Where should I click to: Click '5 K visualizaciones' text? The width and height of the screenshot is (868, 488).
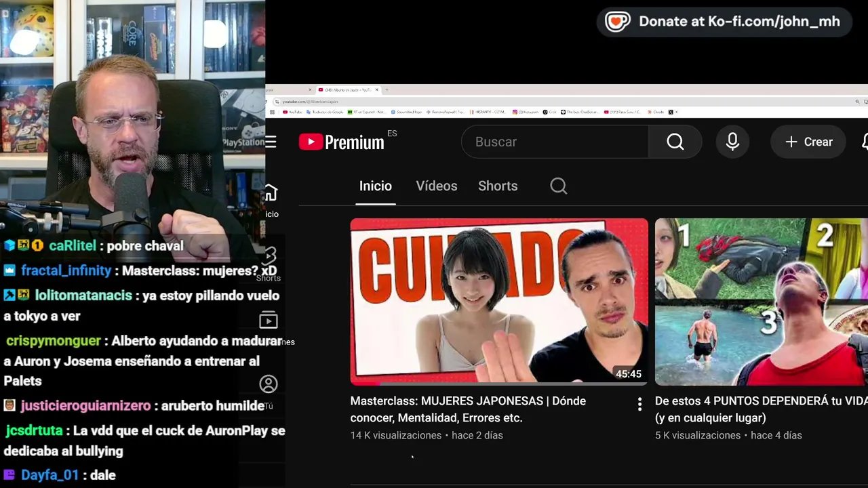(x=698, y=435)
